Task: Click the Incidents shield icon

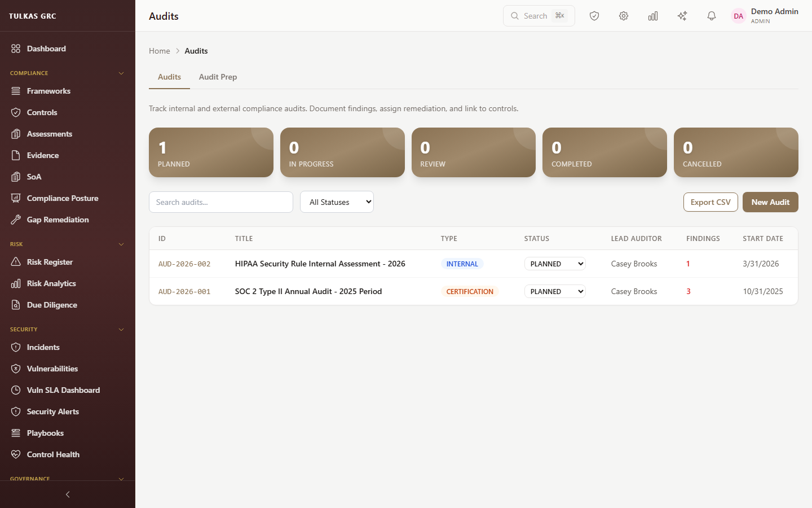Action: [x=16, y=347]
